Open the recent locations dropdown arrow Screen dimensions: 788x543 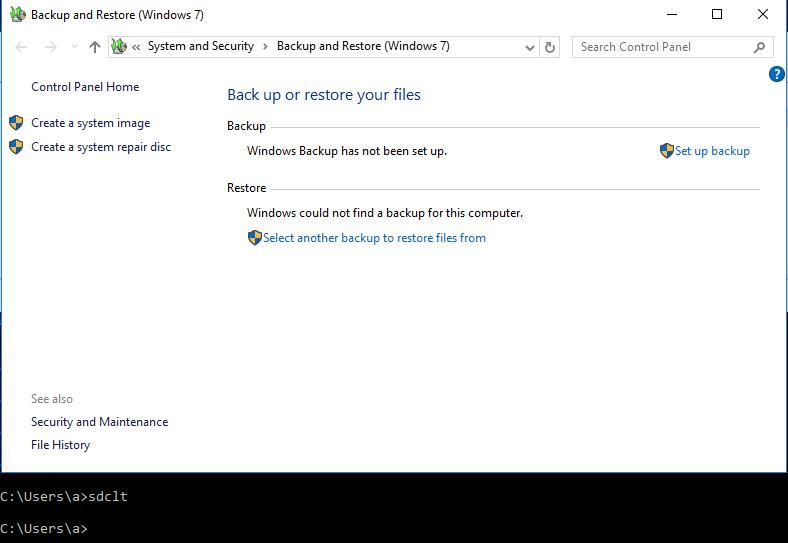click(74, 47)
